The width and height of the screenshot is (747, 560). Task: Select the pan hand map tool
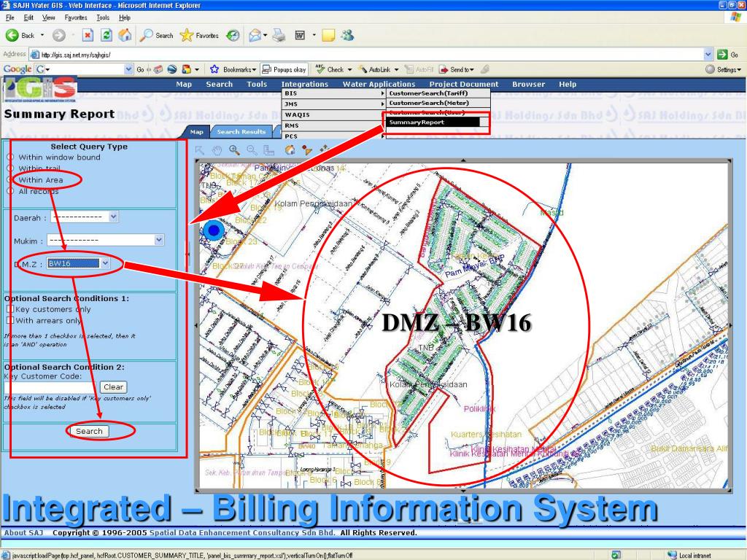(217, 150)
